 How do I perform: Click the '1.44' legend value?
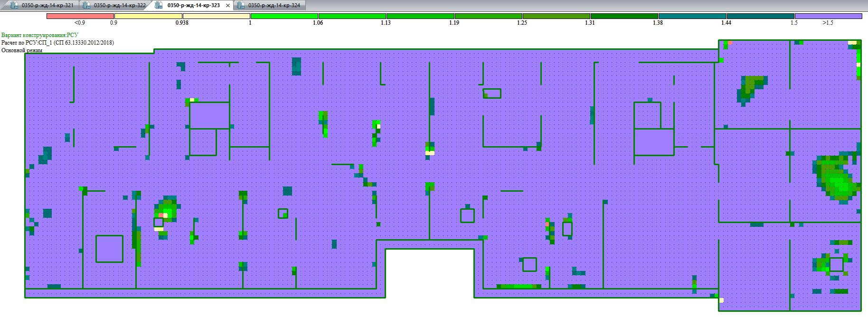click(x=726, y=23)
